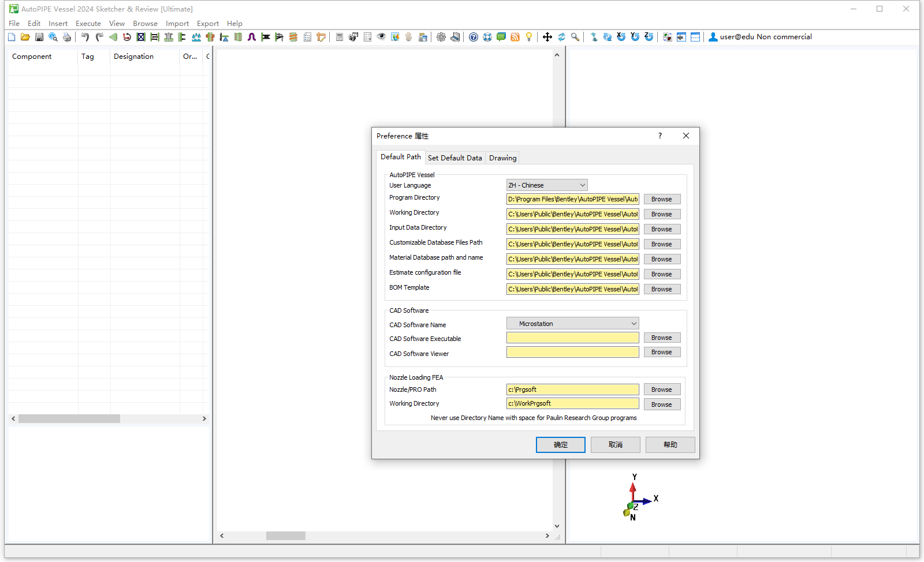The height and width of the screenshot is (562, 924).
Task: Click the dialog question mark help button
Action: (x=660, y=136)
